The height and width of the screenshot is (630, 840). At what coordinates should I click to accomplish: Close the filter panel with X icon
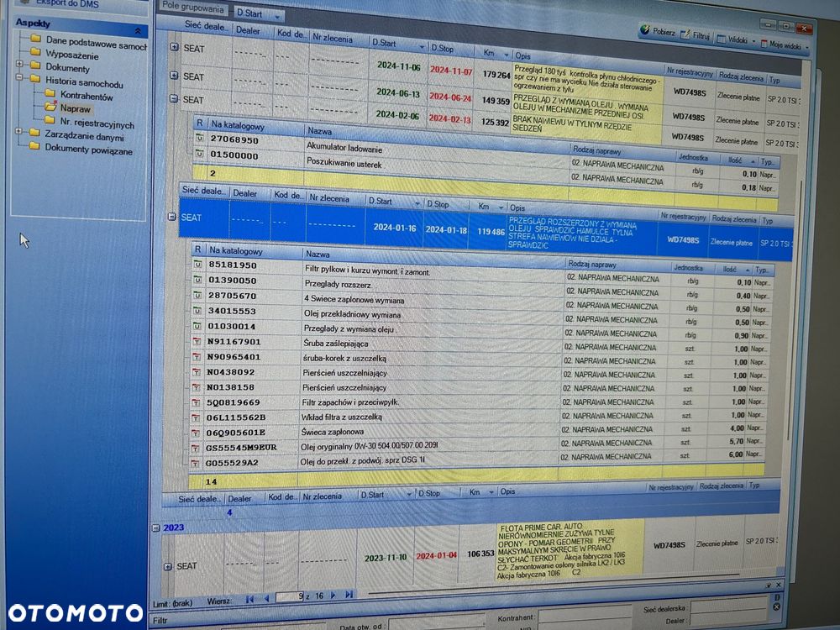pos(779,585)
